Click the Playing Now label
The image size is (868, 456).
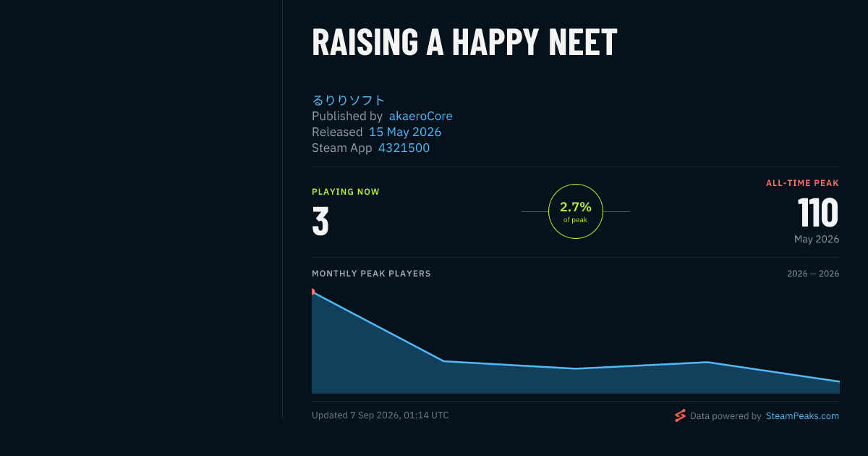[346, 192]
